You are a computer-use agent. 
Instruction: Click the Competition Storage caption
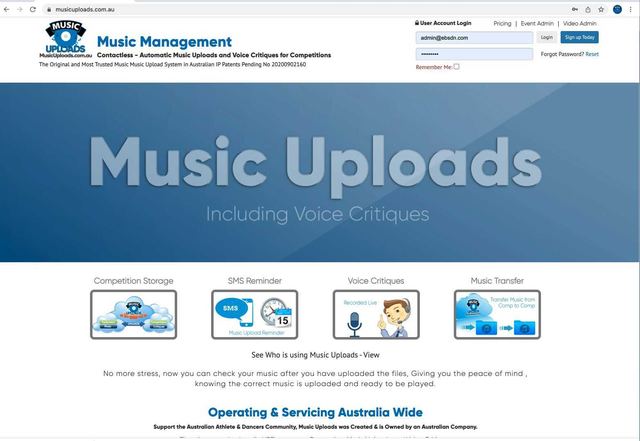(133, 281)
